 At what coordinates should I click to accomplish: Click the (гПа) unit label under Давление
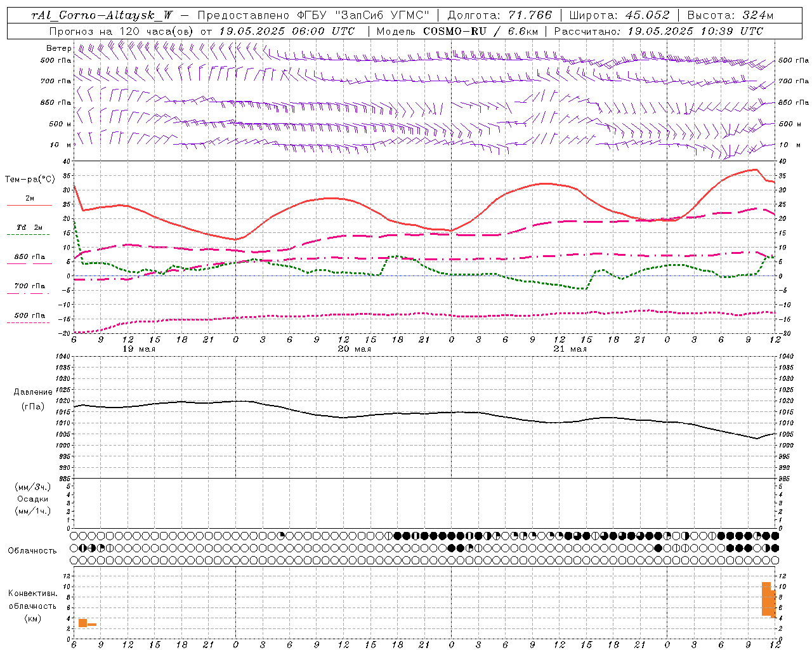tap(33, 407)
